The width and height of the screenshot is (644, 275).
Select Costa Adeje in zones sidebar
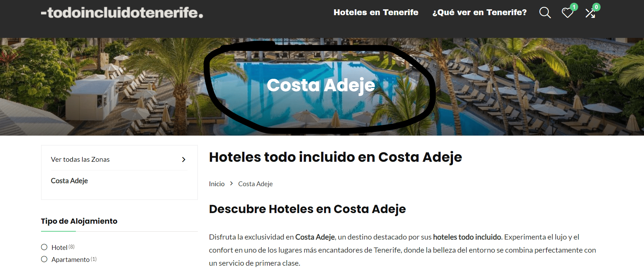pyautogui.click(x=69, y=181)
